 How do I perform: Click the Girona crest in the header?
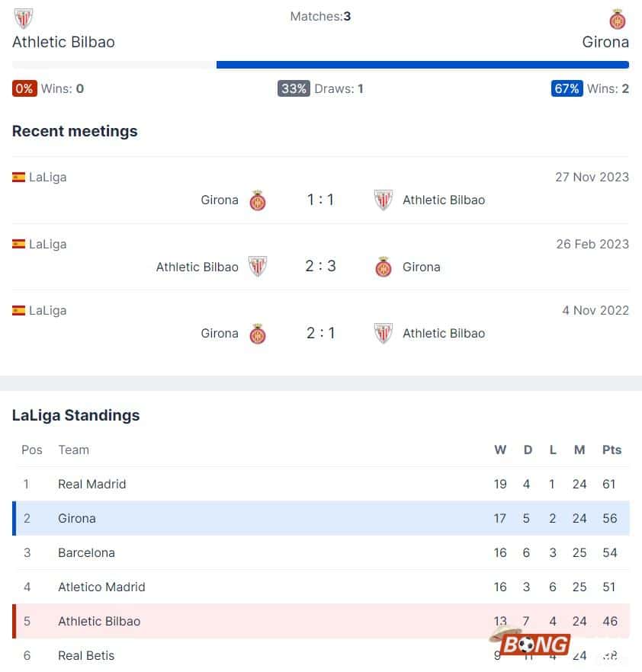click(618, 19)
